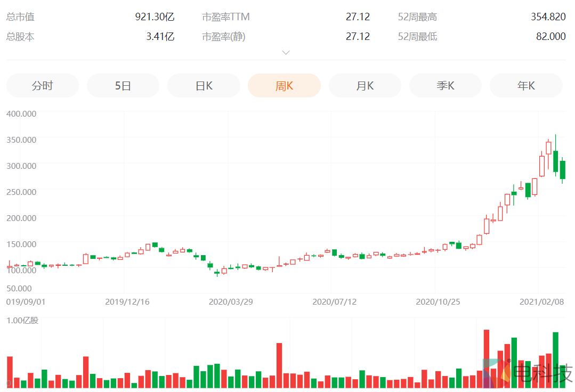
Task: Click the 1.00亿股 volume axis label
Action: (22, 320)
